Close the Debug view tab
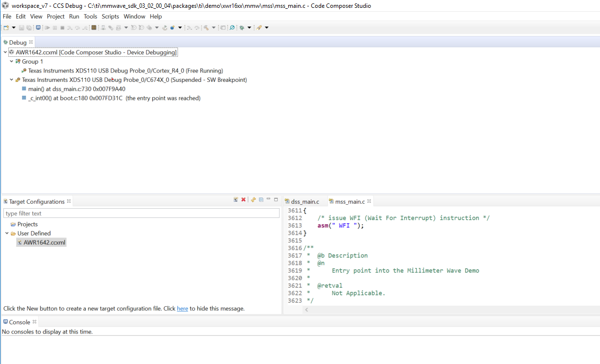Viewport: 600px width, 364px height. point(31,42)
